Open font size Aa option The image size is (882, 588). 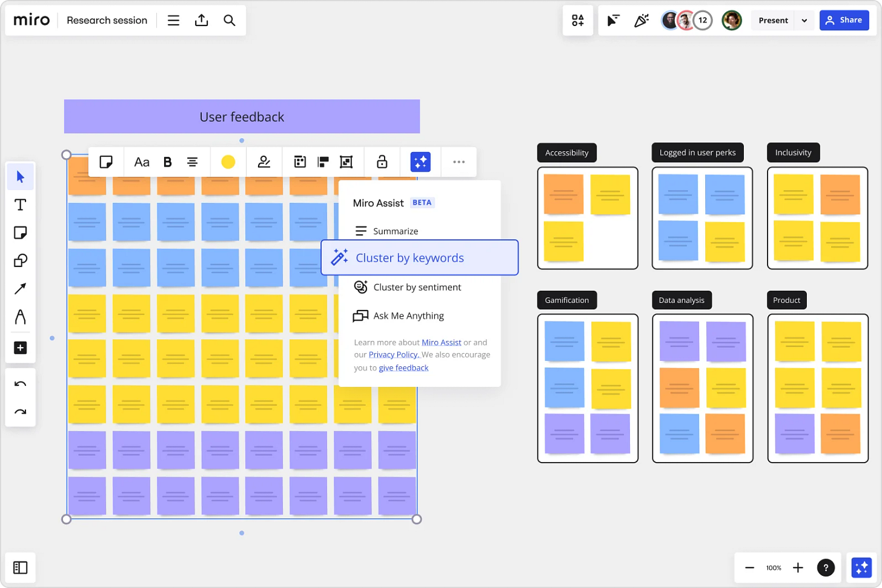pyautogui.click(x=142, y=162)
